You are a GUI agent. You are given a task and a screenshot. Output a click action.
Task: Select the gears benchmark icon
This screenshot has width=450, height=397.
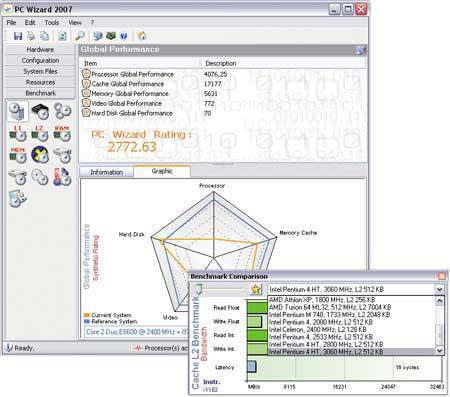click(62, 111)
